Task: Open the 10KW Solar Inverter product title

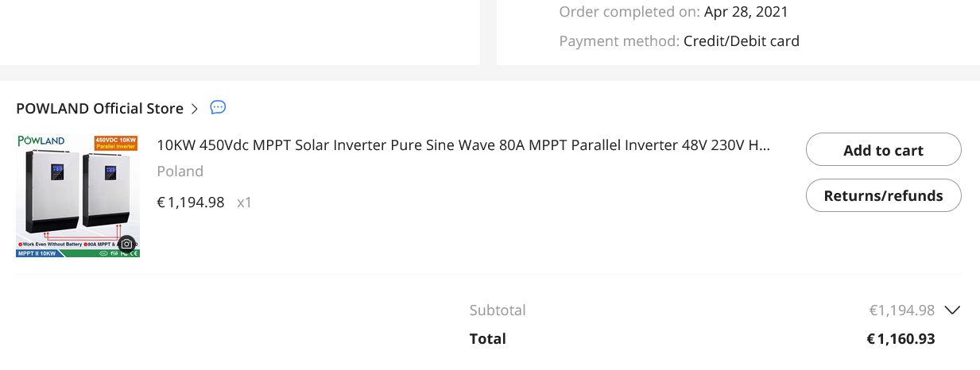Action: (x=463, y=145)
